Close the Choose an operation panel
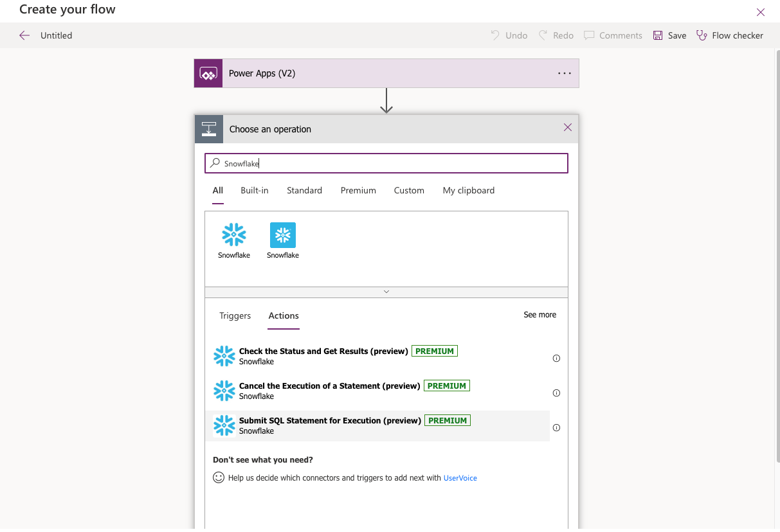 click(x=567, y=128)
